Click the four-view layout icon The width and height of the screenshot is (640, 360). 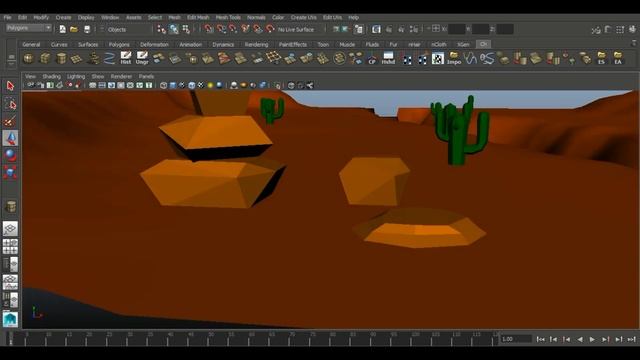pos(10,247)
